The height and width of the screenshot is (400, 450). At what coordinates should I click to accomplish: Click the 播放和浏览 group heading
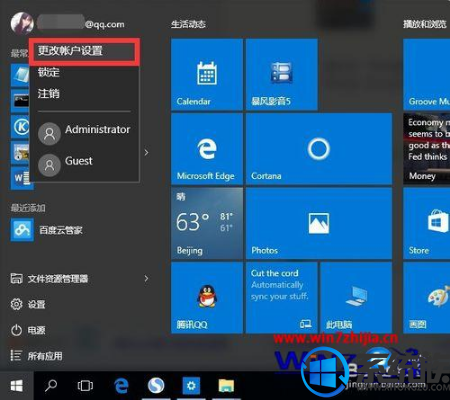(424, 24)
